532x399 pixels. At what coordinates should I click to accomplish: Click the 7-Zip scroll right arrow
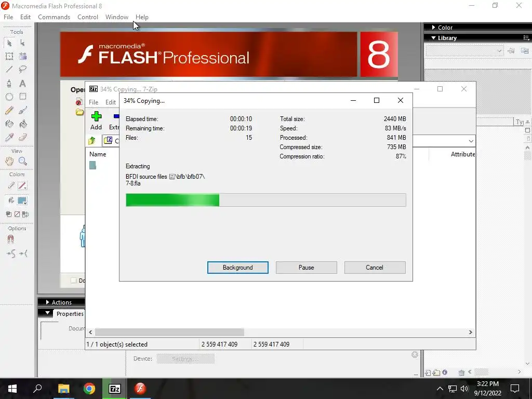470,332
